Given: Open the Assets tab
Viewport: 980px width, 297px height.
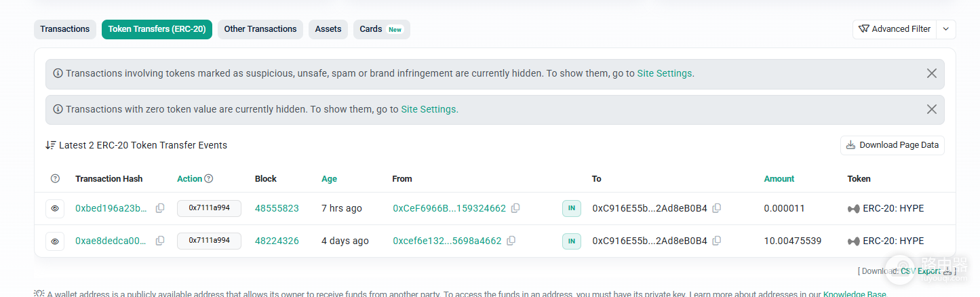Looking at the screenshot, I should pos(328,29).
